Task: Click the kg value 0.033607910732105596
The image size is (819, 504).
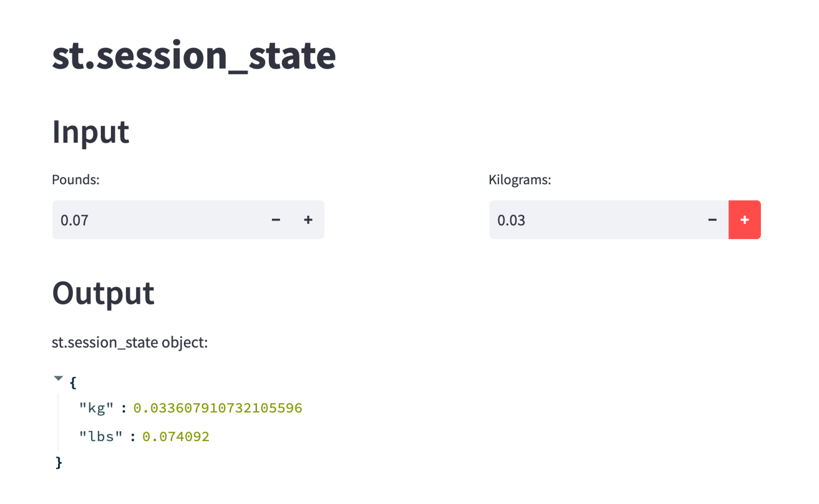Action: 218,408
